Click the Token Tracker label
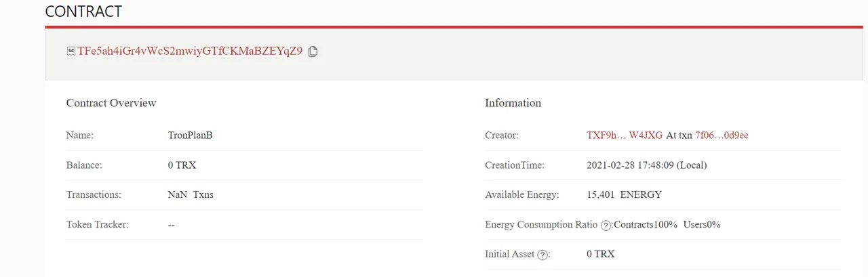This screenshot has height=277, width=868. 98,224
